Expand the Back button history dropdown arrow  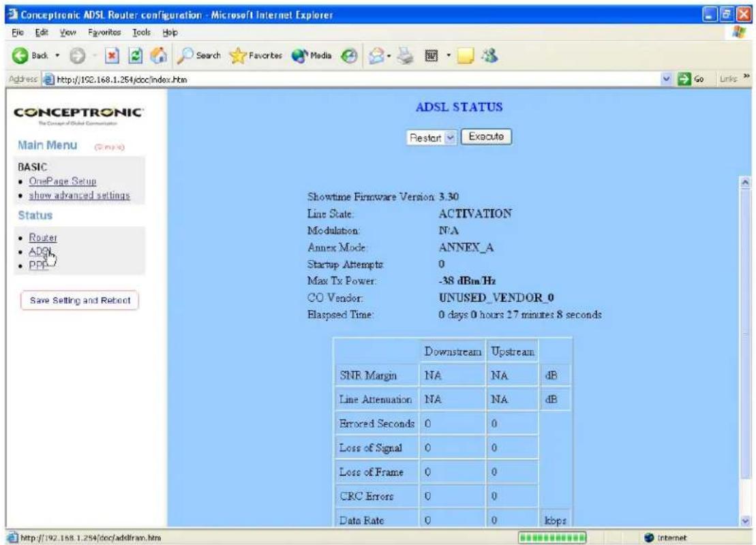pos(57,56)
